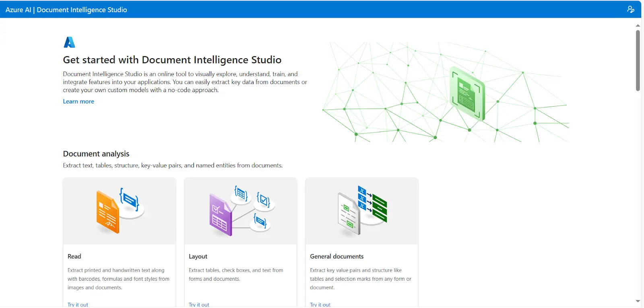
Task: Select the General documents card title
Action: tap(336, 257)
